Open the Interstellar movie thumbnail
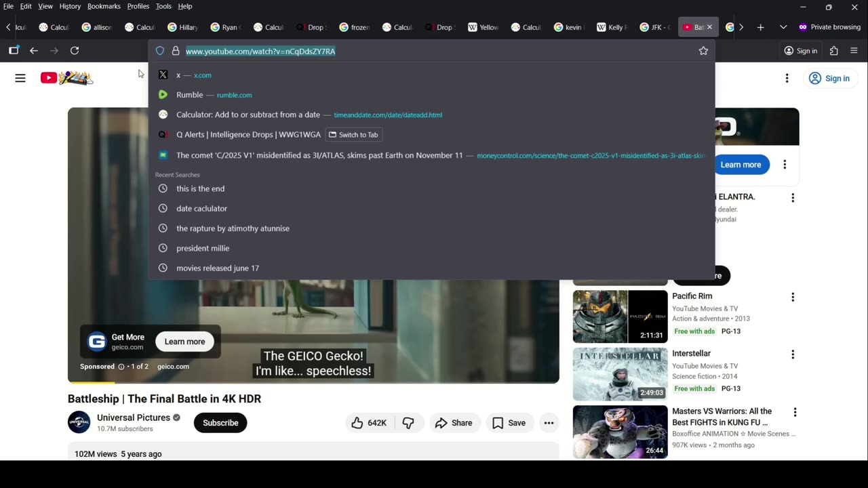The width and height of the screenshot is (868, 488). pos(620,374)
